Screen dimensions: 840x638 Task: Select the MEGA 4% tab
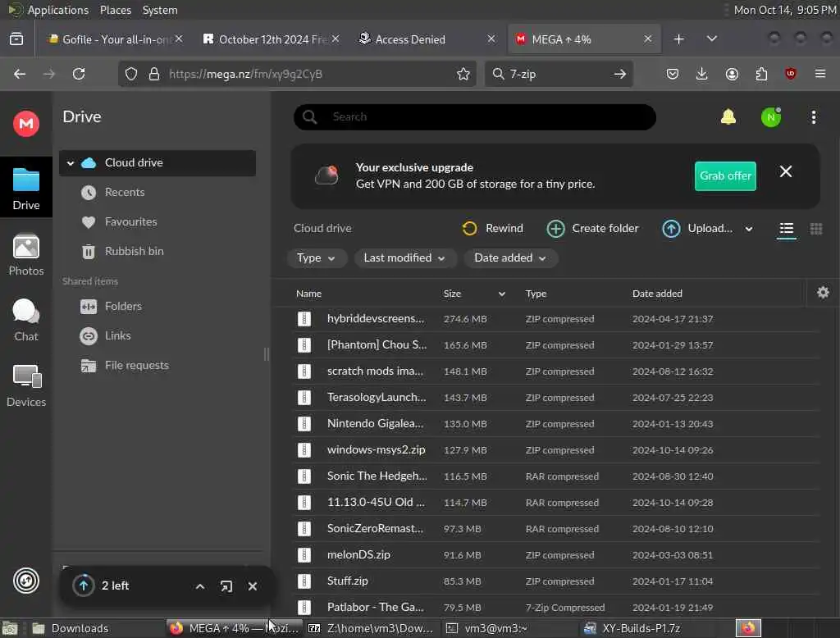coord(583,39)
